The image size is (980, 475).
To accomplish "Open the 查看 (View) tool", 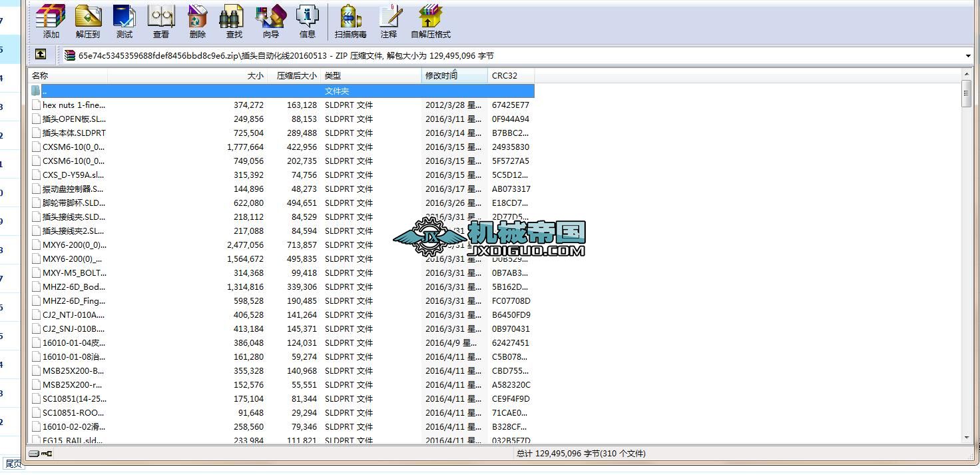I will tap(161, 21).
